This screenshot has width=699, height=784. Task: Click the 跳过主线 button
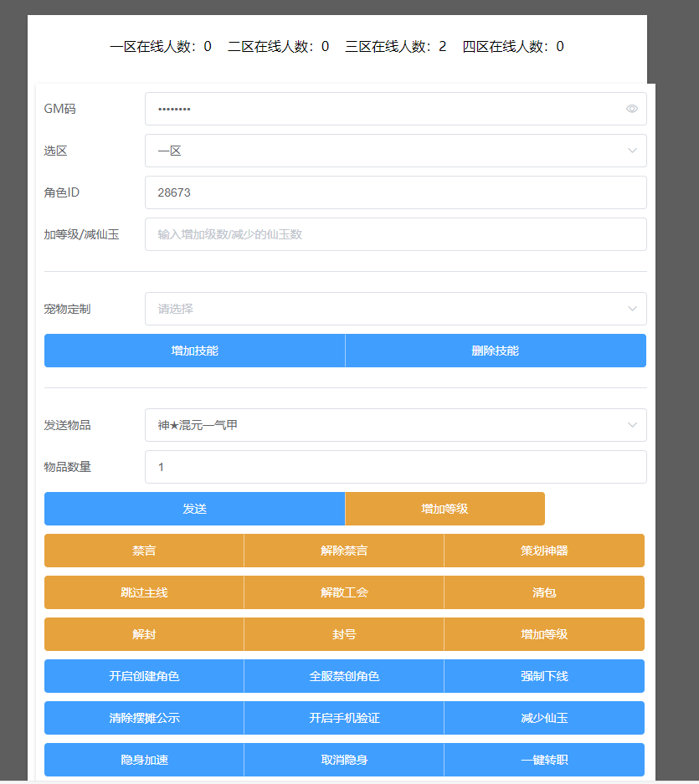144,592
